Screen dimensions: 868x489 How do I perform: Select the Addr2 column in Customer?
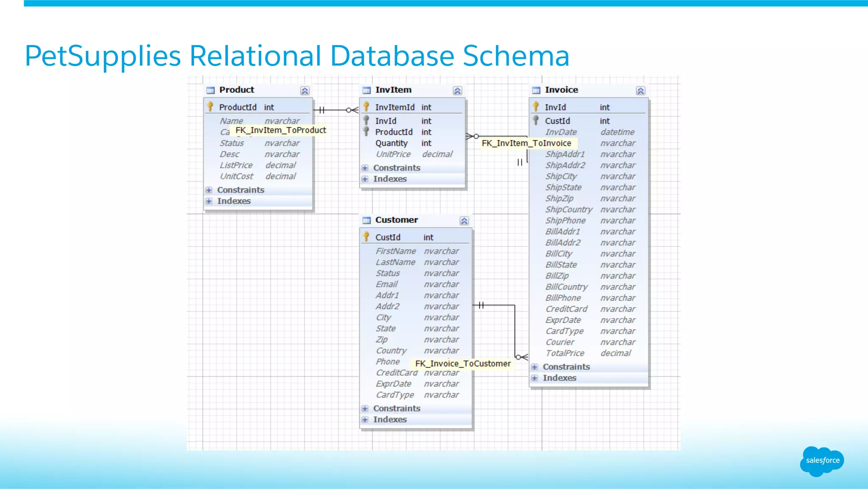pos(416,307)
